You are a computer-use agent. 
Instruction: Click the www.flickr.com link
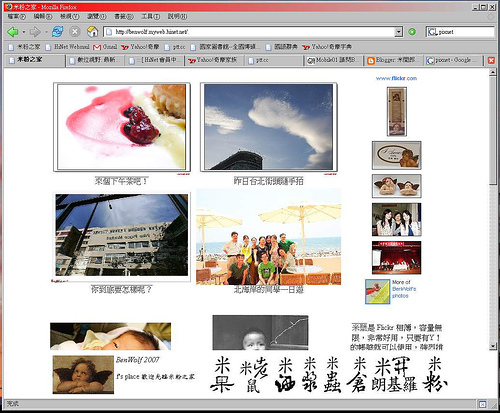point(396,78)
